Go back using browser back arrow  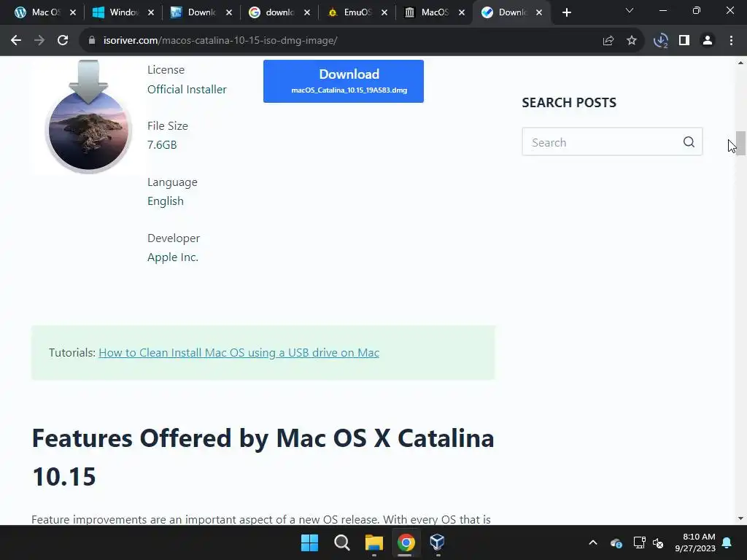click(16, 41)
